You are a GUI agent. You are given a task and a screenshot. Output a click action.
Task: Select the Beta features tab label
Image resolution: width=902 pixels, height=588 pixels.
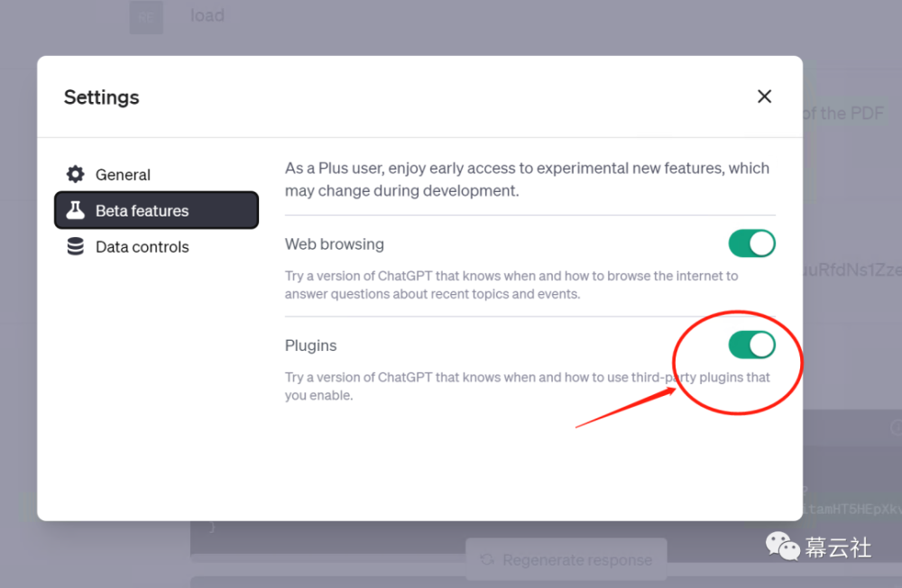pyautogui.click(x=143, y=211)
